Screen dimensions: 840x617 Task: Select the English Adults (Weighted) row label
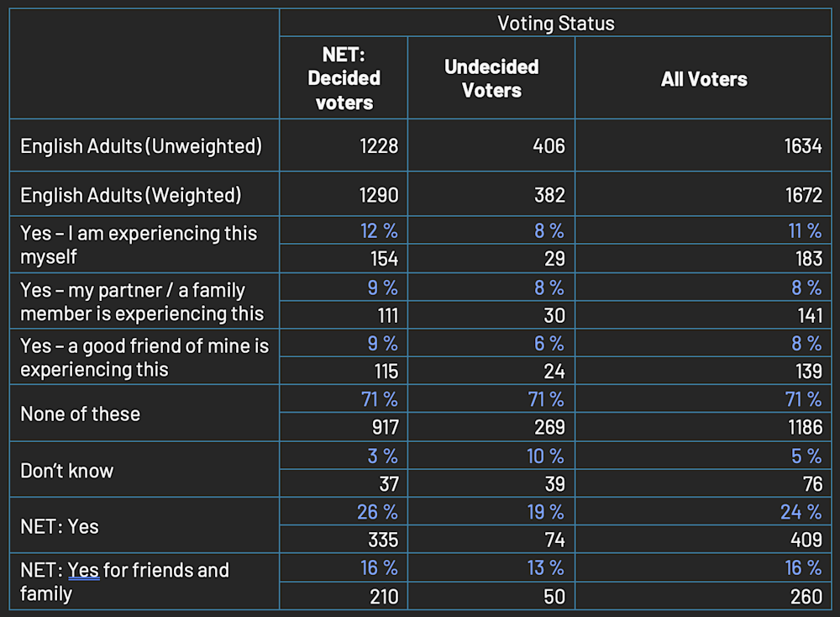[x=131, y=195]
